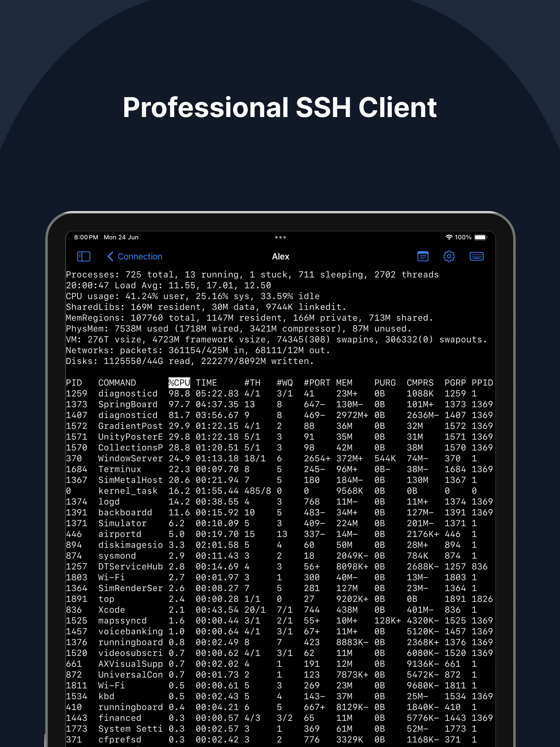560x747 pixels.
Task: Select the UnityPosterE process name
Action: (131, 437)
